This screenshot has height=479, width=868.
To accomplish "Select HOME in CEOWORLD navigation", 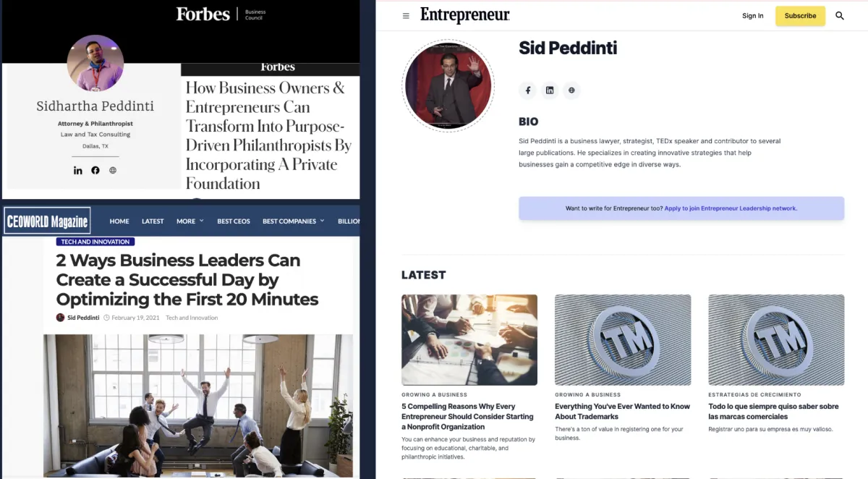I will click(x=119, y=221).
